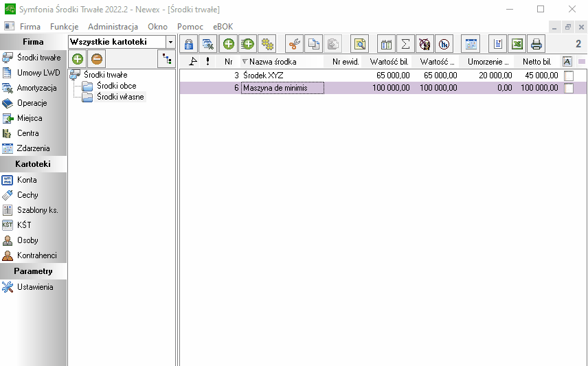Export to Excel using green icon

[517, 44]
